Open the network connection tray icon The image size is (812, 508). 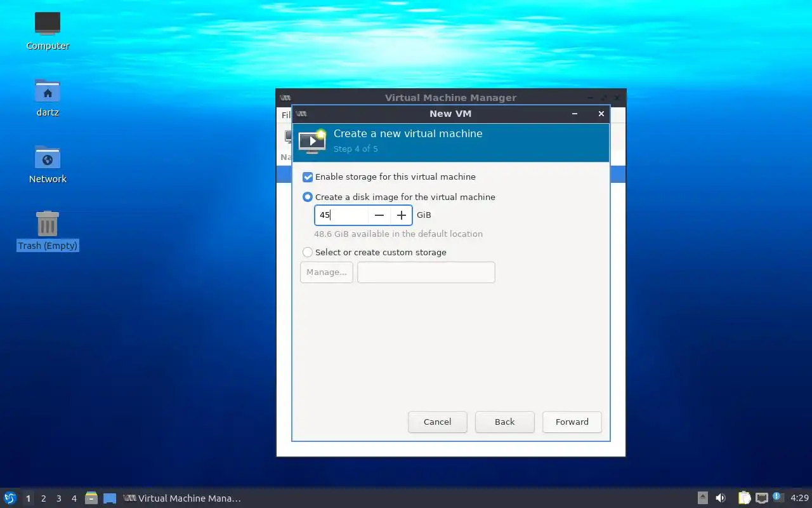(762, 498)
